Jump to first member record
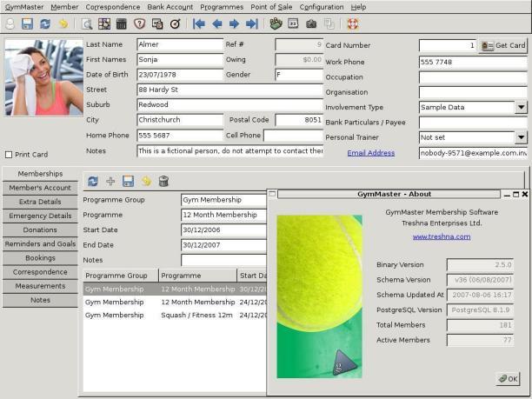This screenshot has width=532, height=399. click(199, 23)
